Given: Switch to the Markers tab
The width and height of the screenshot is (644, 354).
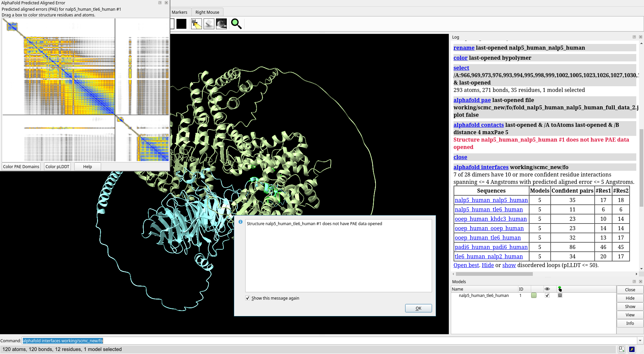Looking at the screenshot, I should [179, 12].
